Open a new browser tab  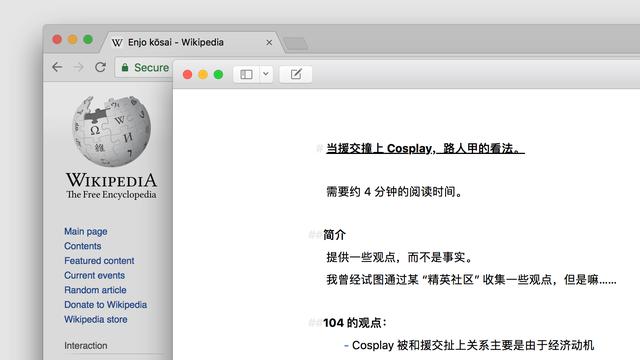[x=296, y=44]
